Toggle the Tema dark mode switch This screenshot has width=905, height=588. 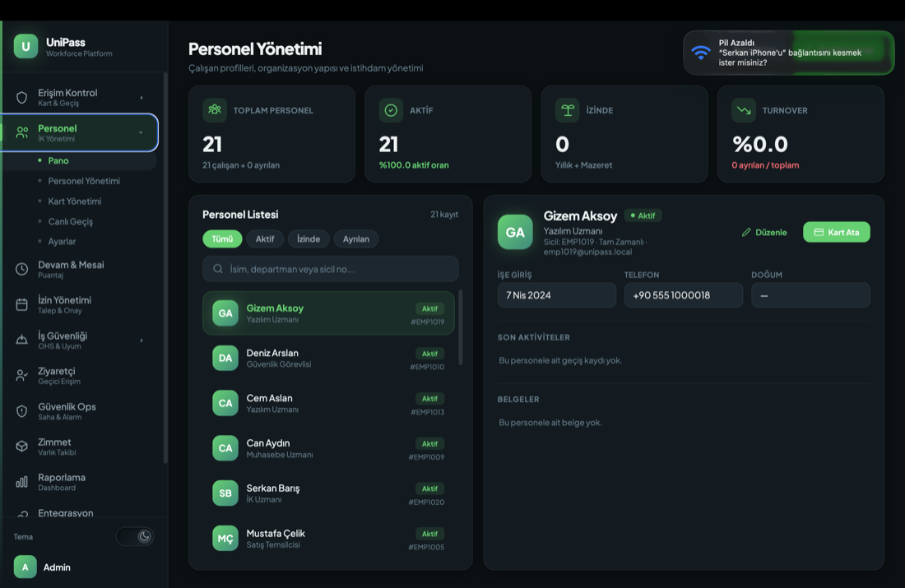click(134, 536)
